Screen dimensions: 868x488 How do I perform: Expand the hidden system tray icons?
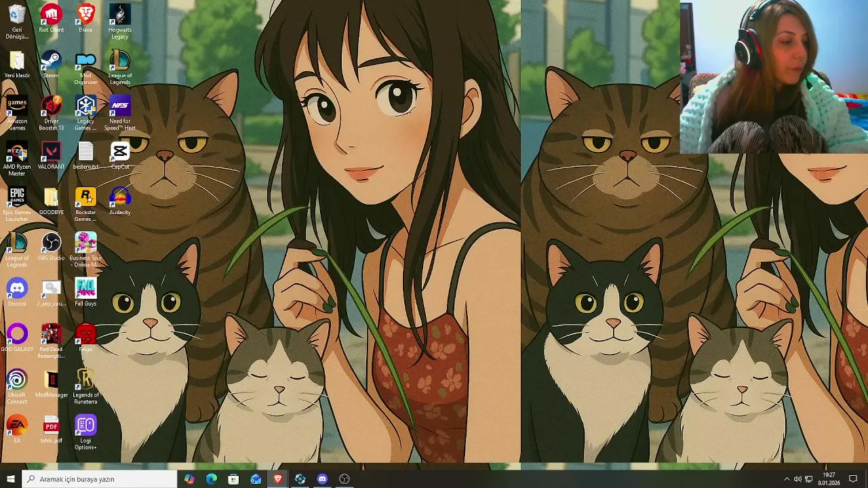(x=787, y=479)
